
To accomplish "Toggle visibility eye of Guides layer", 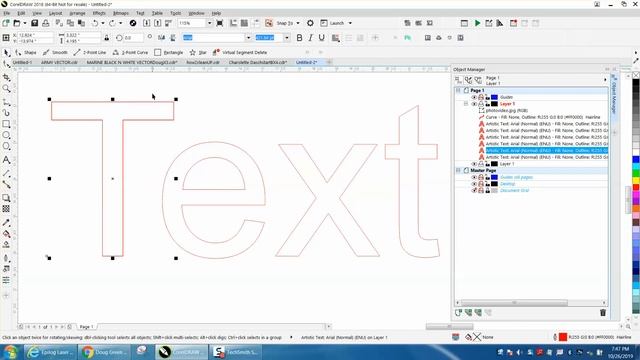I will pyautogui.click(x=474, y=97).
